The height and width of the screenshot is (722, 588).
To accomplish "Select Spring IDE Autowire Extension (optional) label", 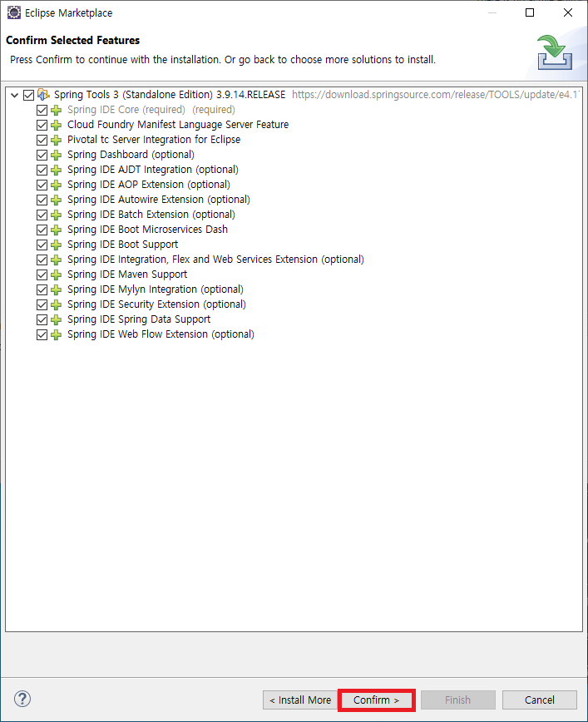I will [159, 200].
